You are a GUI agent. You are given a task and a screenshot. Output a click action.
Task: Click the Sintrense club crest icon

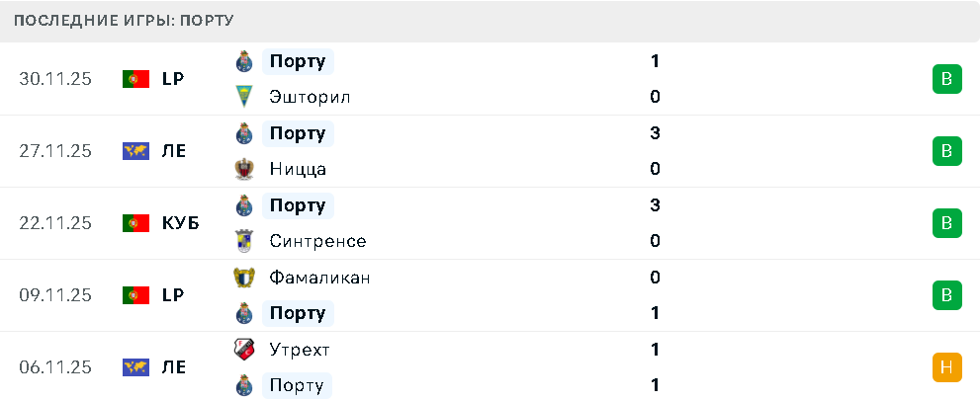pyautogui.click(x=244, y=241)
